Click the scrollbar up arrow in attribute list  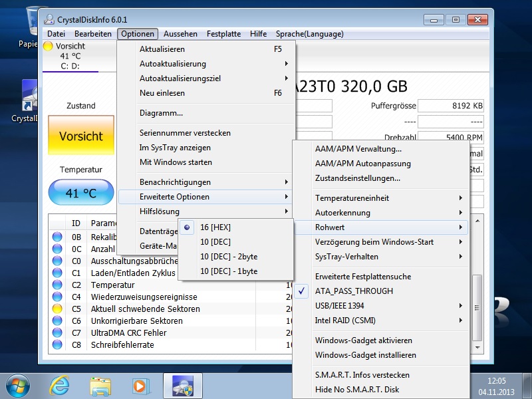click(x=477, y=221)
